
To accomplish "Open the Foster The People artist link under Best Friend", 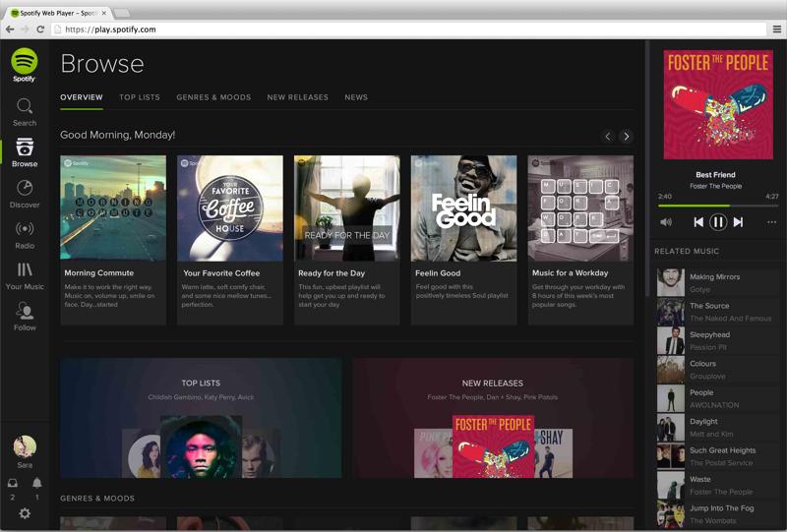I will (x=715, y=186).
